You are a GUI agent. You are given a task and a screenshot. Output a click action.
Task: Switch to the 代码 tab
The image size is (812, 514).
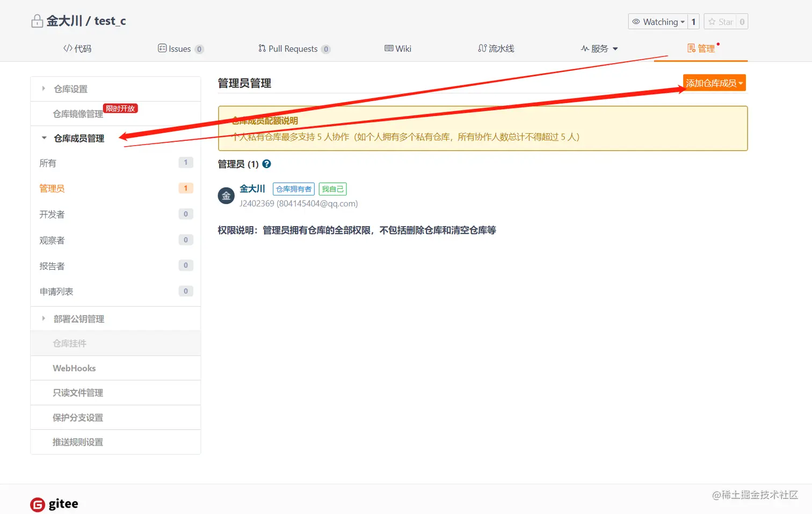point(77,48)
